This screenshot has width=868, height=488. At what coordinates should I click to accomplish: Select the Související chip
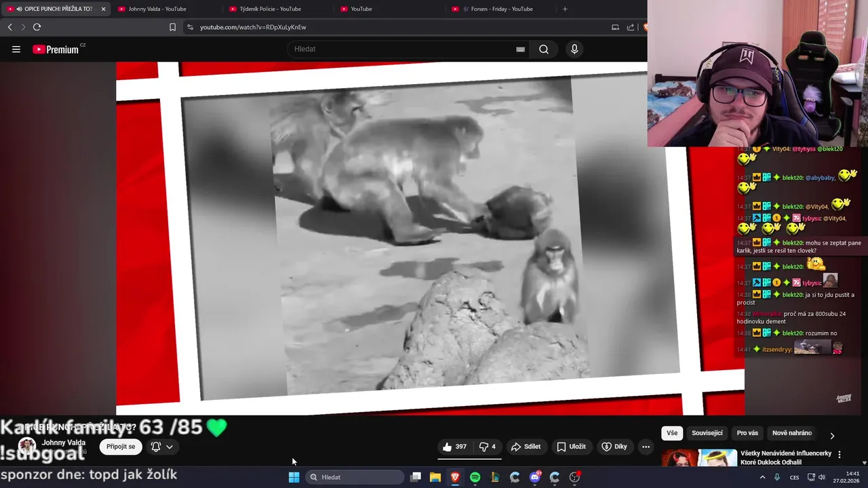coord(707,433)
